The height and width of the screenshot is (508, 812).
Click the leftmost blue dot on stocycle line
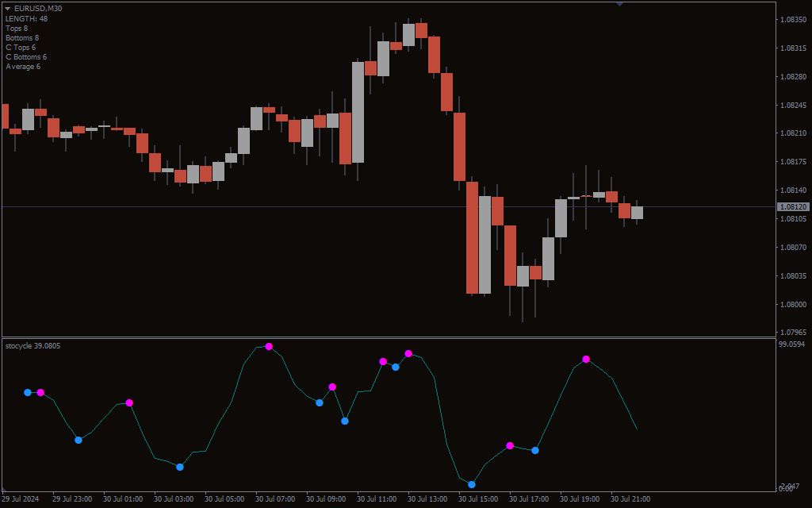click(x=28, y=392)
